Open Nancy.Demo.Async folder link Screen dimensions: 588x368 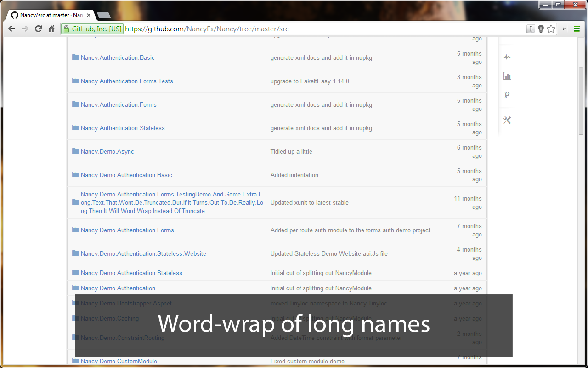click(107, 151)
